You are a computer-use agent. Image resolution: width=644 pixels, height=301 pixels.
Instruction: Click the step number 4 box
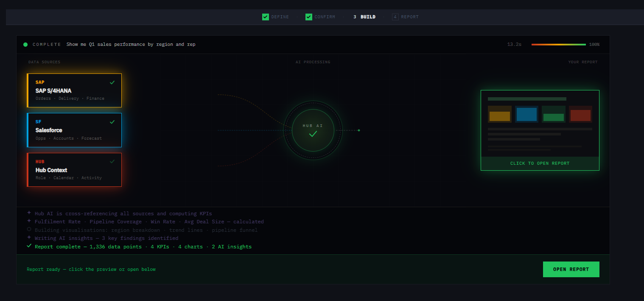tap(395, 17)
